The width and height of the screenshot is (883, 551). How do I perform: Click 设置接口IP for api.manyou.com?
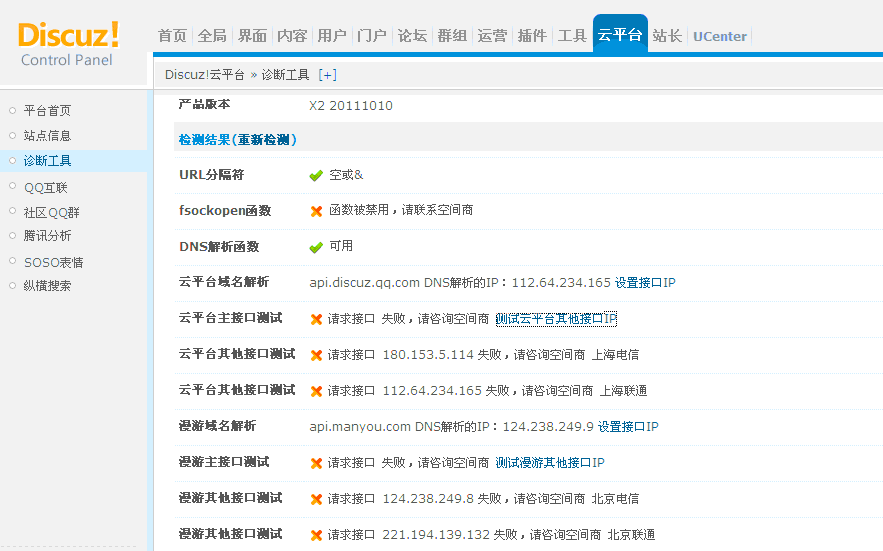(628, 426)
